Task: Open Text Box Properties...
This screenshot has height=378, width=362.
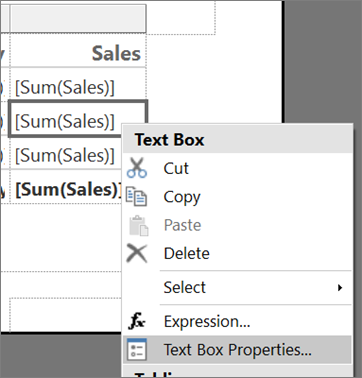Action: click(238, 350)
